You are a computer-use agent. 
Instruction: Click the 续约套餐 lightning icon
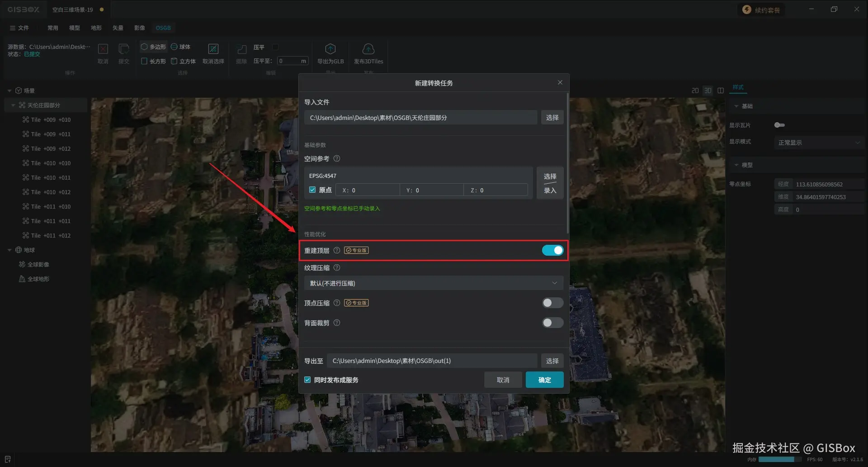[x=747, y=10]
